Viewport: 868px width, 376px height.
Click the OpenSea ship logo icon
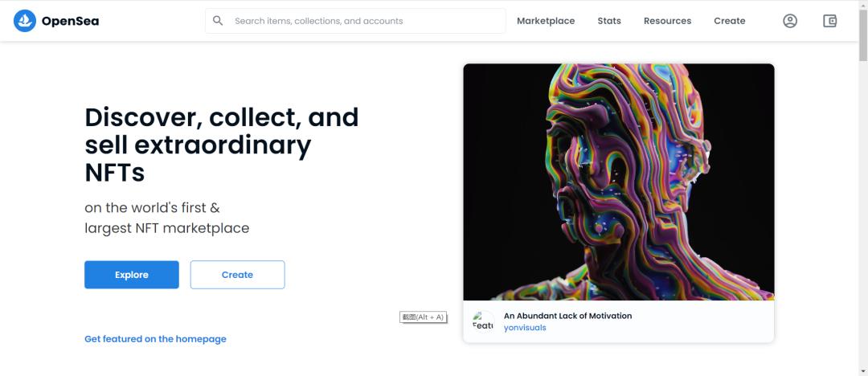[x=25, y=21]
